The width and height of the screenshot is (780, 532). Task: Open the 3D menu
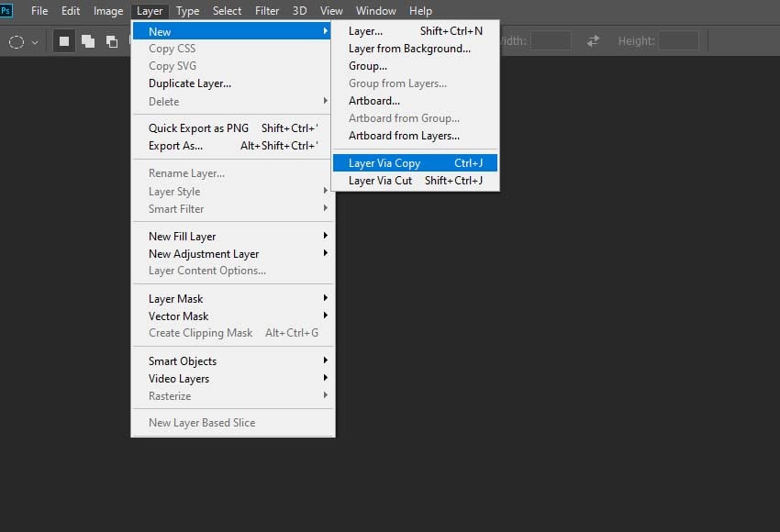click(x=299, y=10)
